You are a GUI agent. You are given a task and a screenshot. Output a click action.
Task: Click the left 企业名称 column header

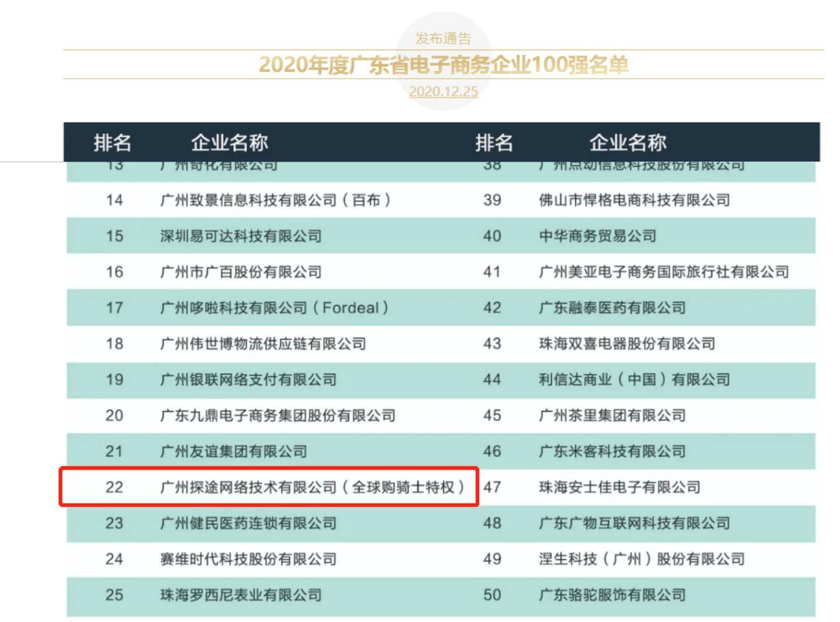[229, 142]
